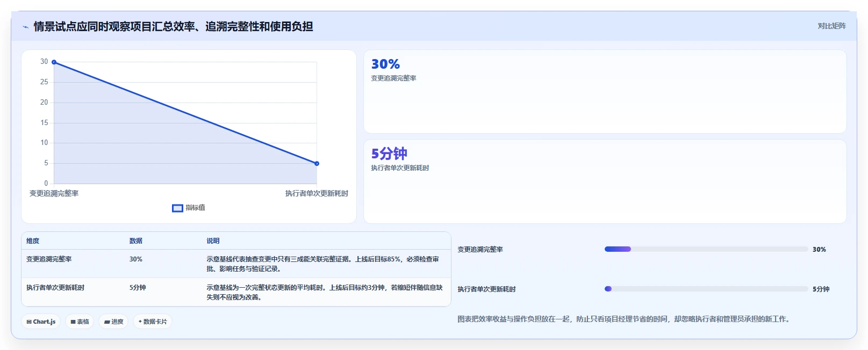The width and height of the screenshot is (868, 350).
Task: Click the 5分钟 metric card value
Action: click(x=389, y=154)
